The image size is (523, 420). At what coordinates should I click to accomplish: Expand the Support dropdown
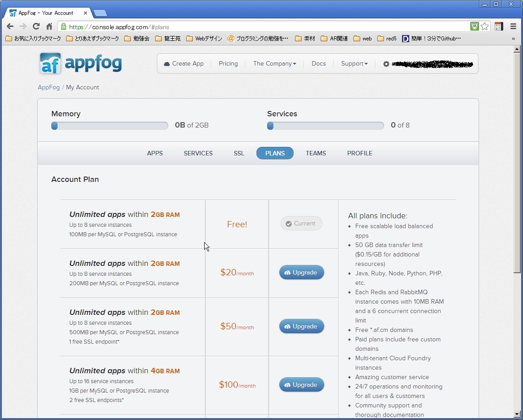354,64
